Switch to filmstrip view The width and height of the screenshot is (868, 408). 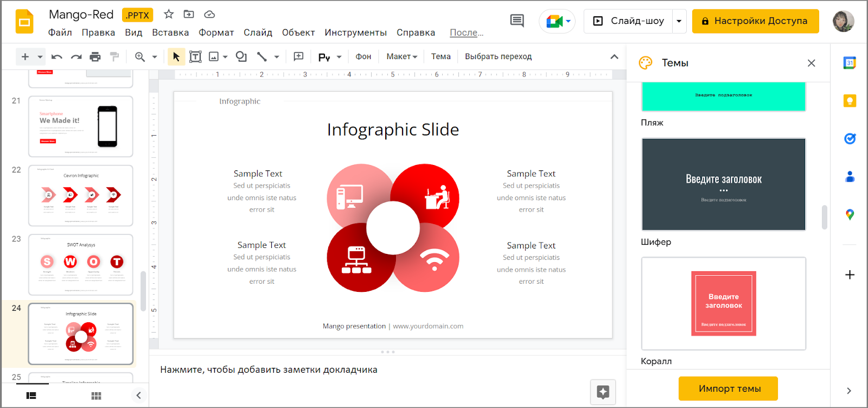[31, 396]
